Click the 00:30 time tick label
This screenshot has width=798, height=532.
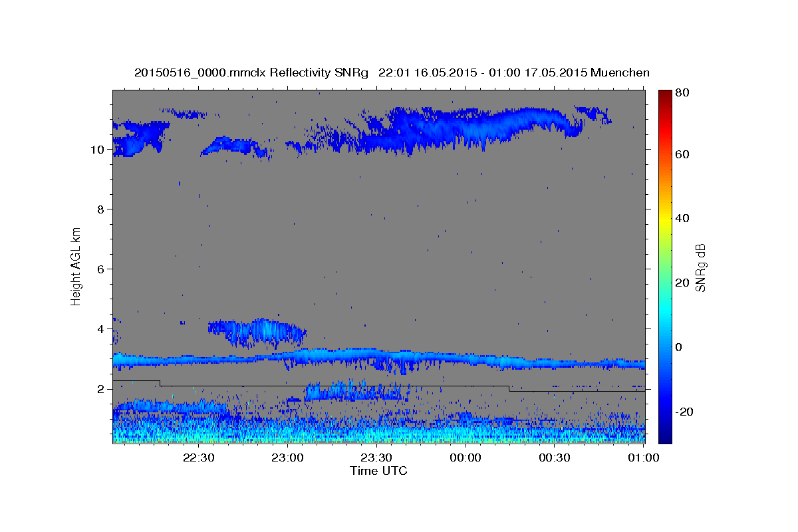[x=555, y=458]
